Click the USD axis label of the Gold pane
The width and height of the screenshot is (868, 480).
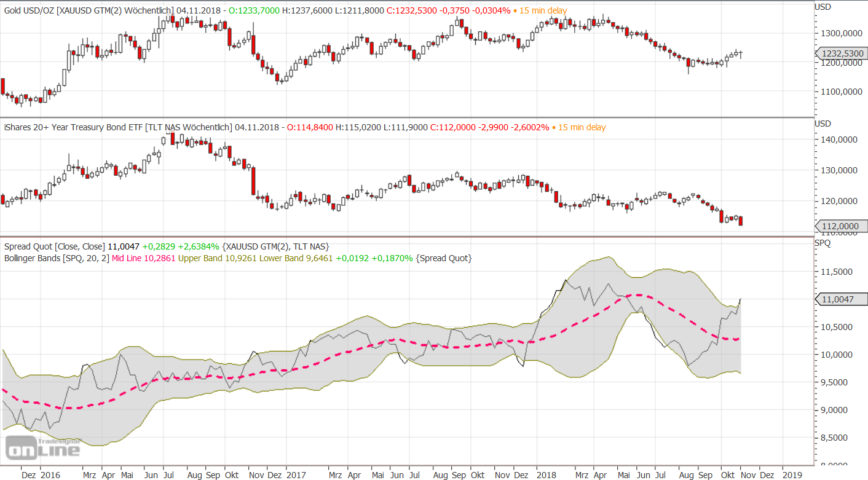tap(823, 7)
